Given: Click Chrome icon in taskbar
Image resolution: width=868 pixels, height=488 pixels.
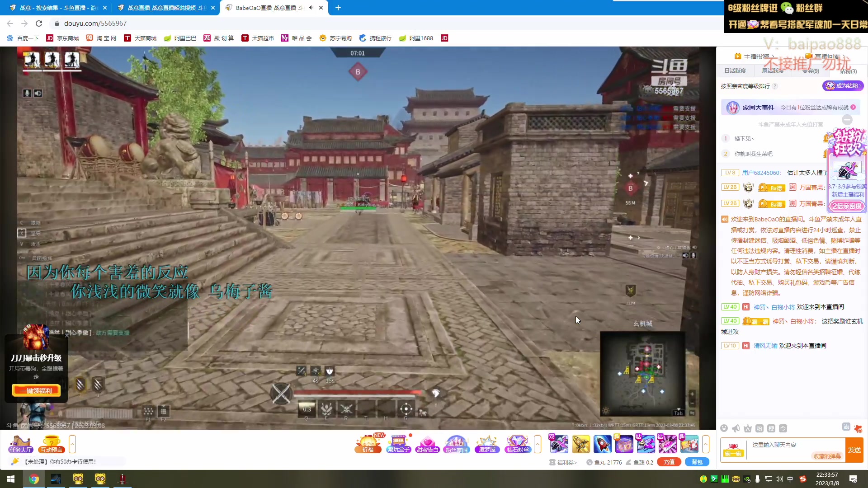Looking at the screenshot, I should point(34,479).
